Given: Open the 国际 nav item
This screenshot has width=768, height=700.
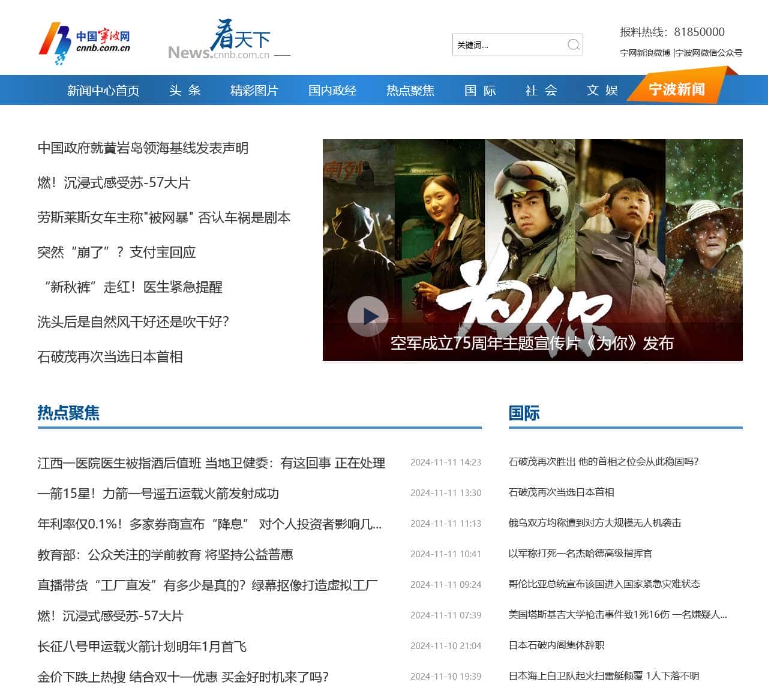Looking at the screenshot, I should click(480, 91).
